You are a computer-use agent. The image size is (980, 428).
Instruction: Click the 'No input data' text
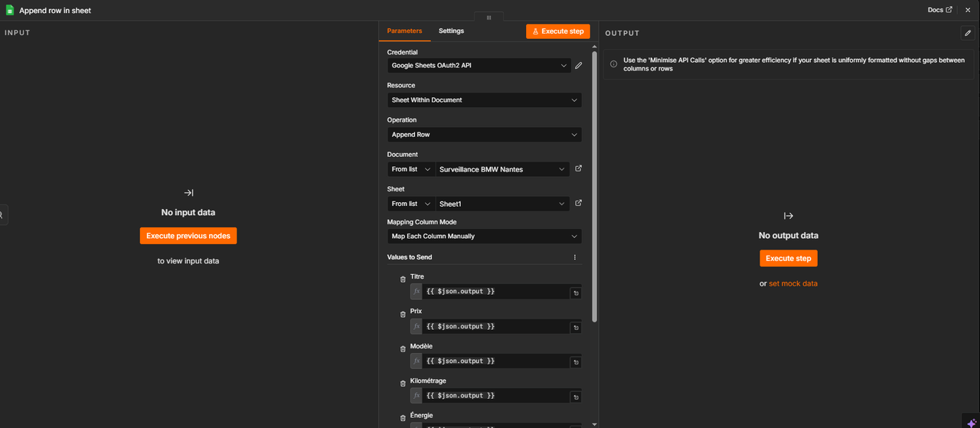point(188,212)
